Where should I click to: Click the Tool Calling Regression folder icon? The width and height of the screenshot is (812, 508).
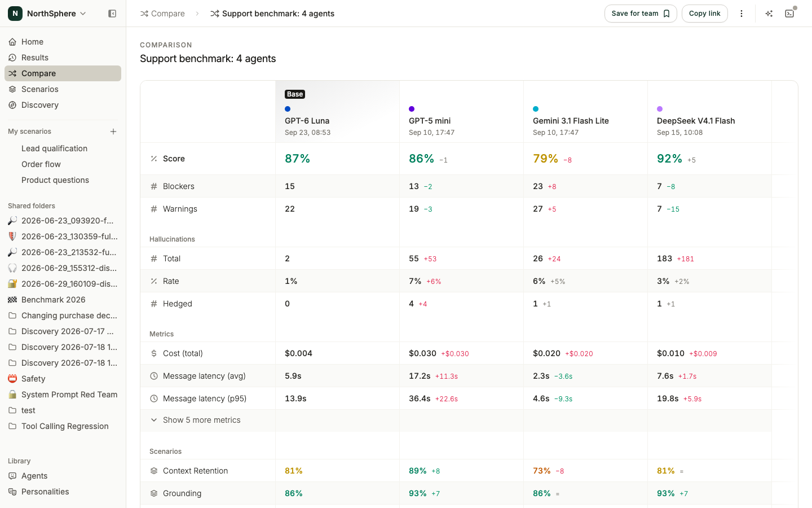(x=12, y=426)
